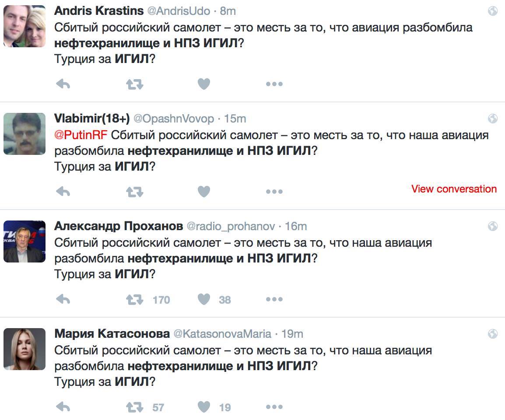505x420 pixels.
Task: Reply to Vlabimir(18+) tweet
Action: click(x=63, y=191)
